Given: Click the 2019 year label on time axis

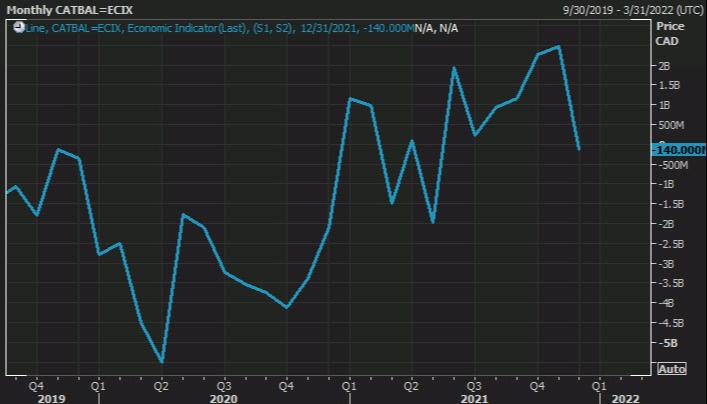Looking at the screenshot, I should (51, 399).
